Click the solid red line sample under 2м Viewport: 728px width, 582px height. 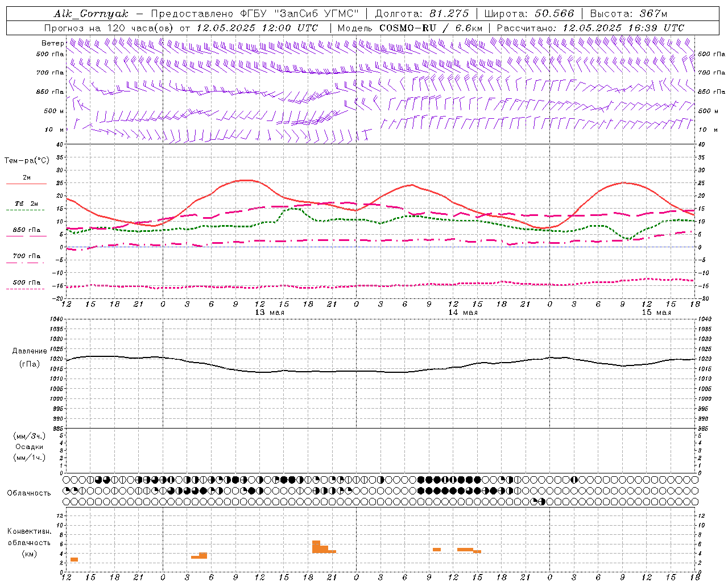click(x=26, y=184)
